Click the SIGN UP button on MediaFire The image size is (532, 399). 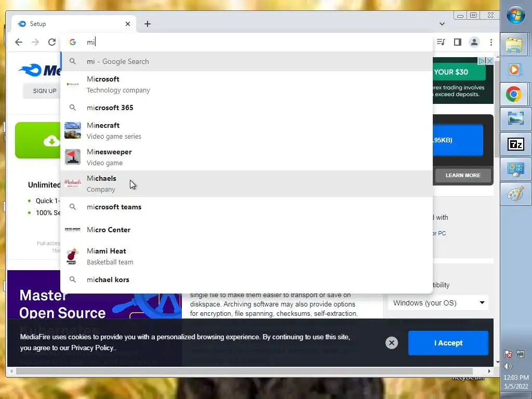pyautogui.click(x=42, y=91)
